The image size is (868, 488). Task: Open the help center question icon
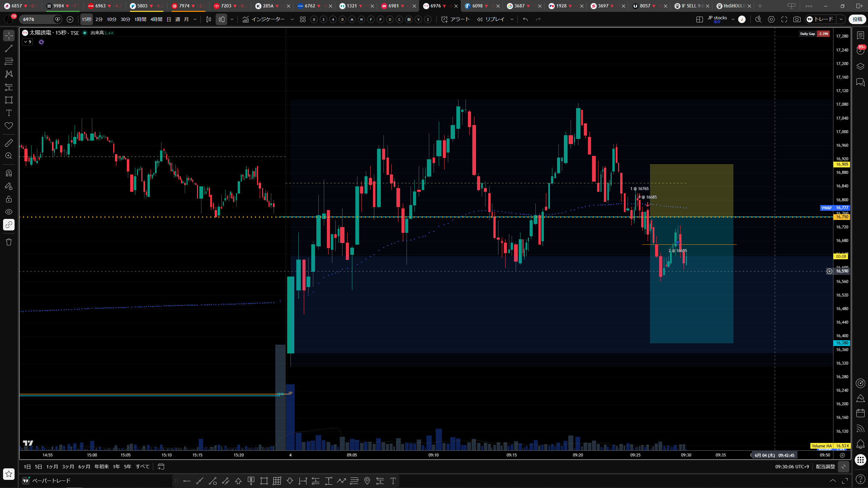[861, 479]
